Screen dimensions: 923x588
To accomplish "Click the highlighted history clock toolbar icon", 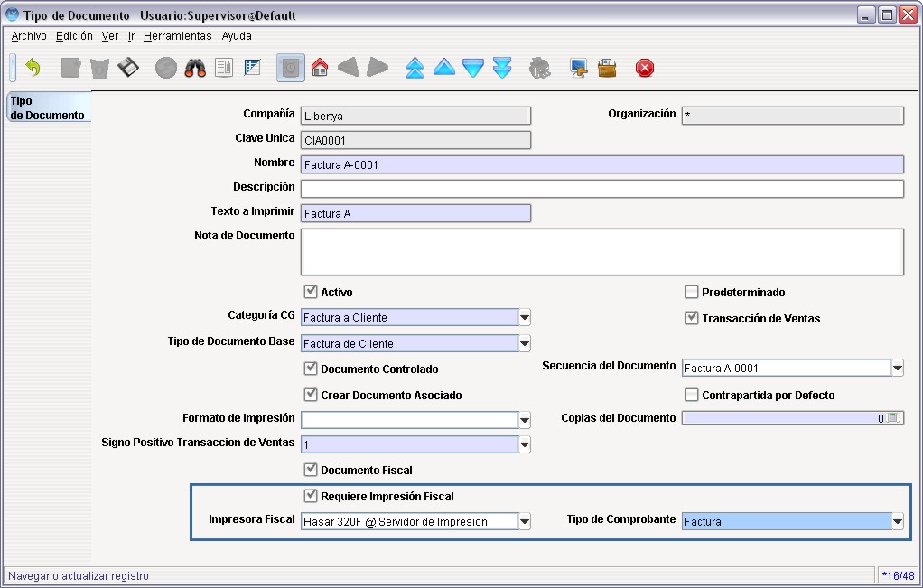I will (291, 68).
